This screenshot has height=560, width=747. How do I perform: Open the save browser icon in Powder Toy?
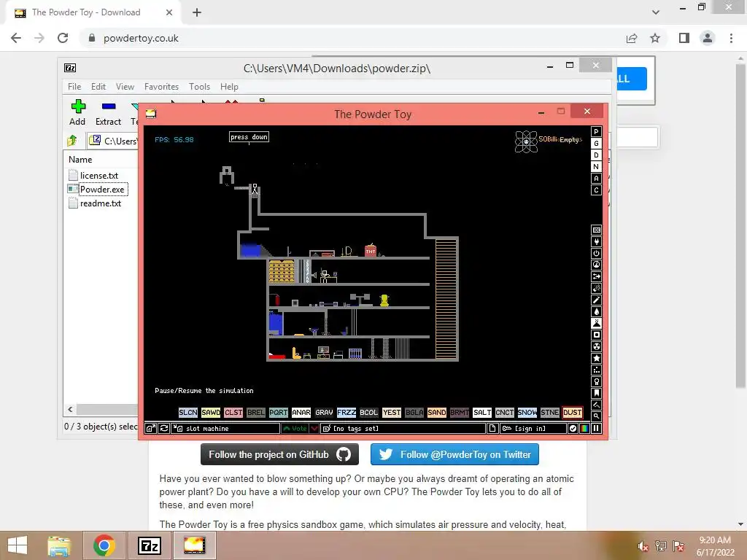(x=150, y=429)
